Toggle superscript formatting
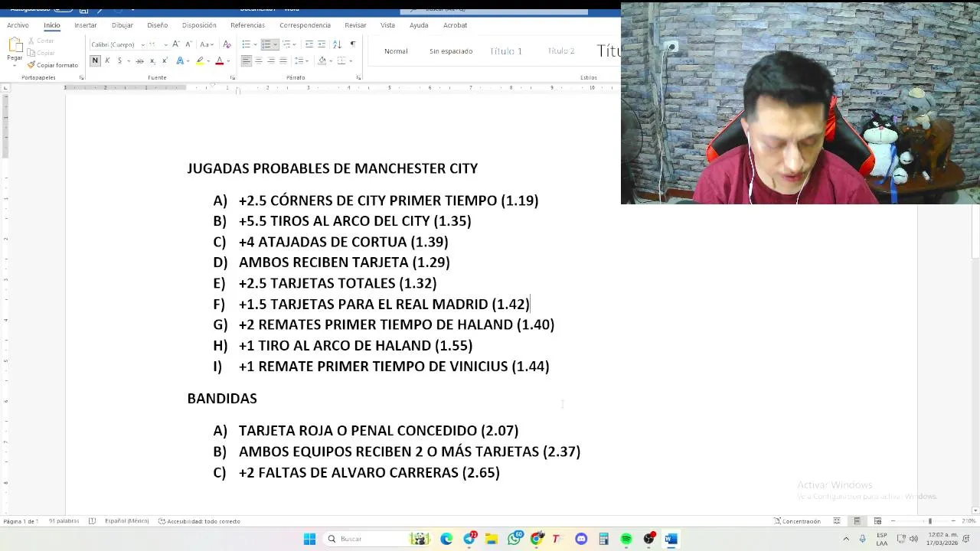This screenshot has width=980, height=551. 164,60
